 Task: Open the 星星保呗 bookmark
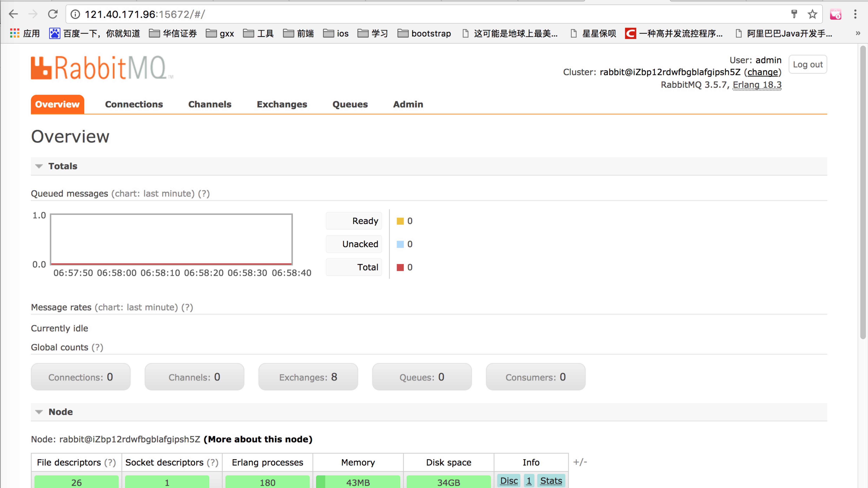pyautogui.click(x=593, y=33)
